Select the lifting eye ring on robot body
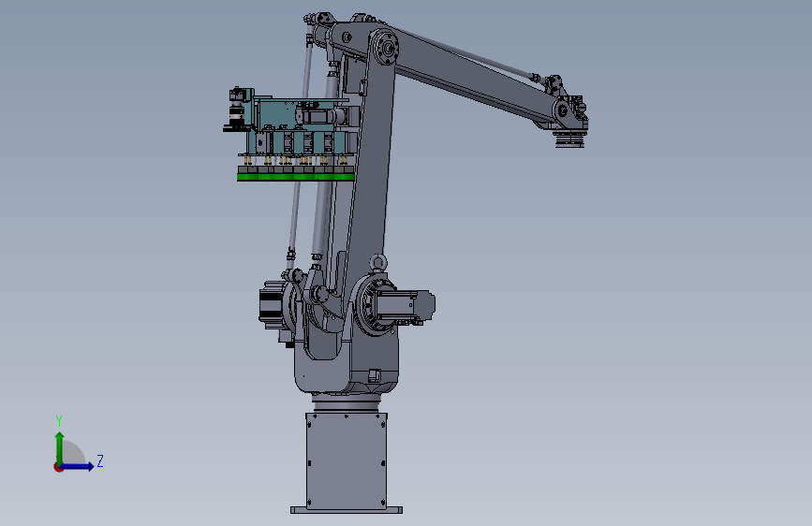 tap(378, 262)
